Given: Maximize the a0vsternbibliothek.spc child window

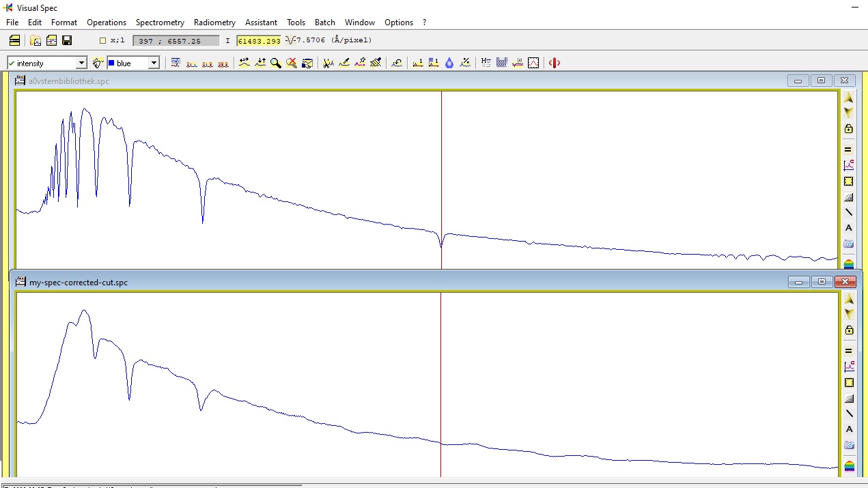Looking at the screenshot, I should [x=822, y=81].
